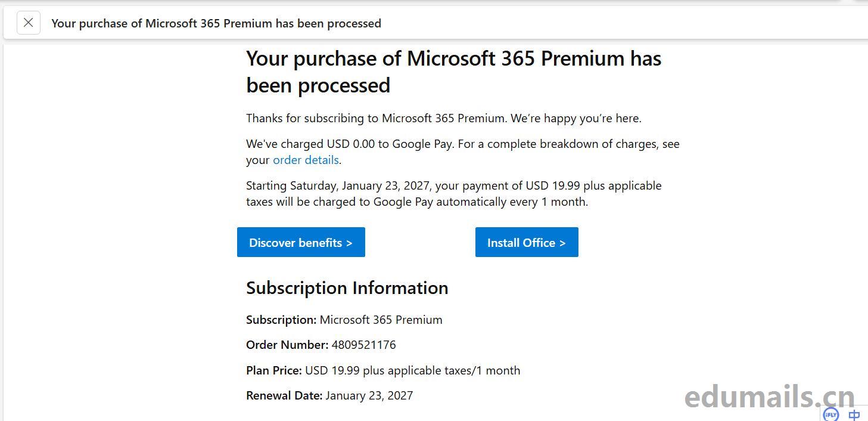Click the 'Thanks for subscribing' sentence
Screen dimensions: 868x421
click(x=443, y=118)
